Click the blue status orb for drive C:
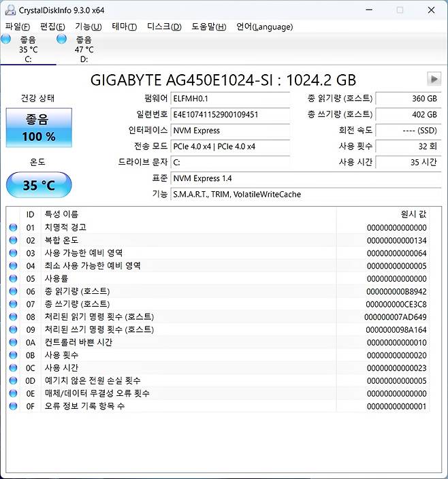 6,39
